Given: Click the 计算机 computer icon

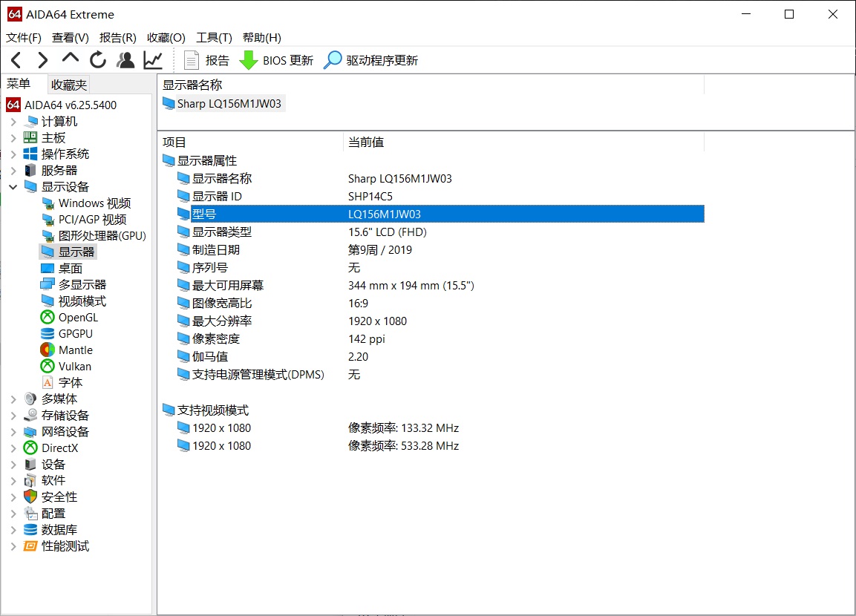Looking at the screenshot, I should [x=32, y=122].
